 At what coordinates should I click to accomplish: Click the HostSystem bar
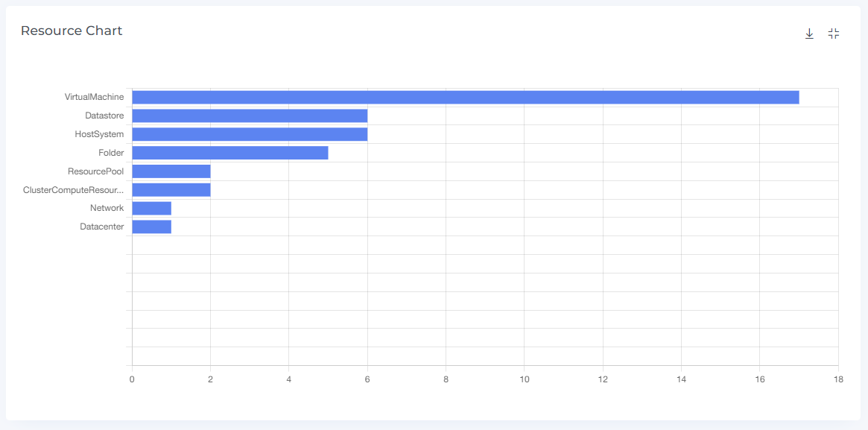[x=250, y=134]
